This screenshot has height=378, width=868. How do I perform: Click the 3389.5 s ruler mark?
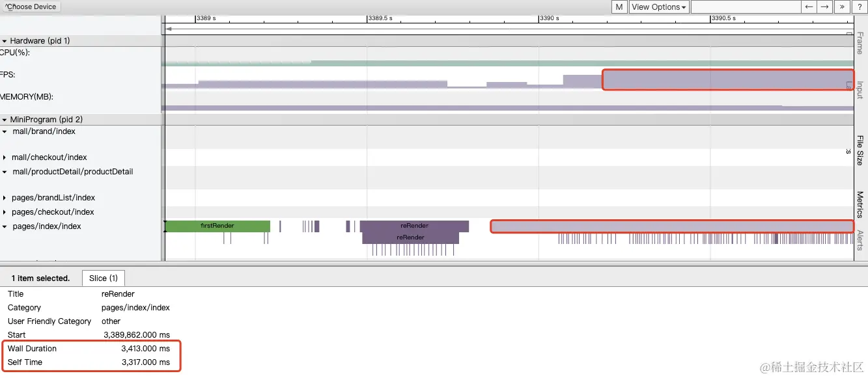[380, 18]
